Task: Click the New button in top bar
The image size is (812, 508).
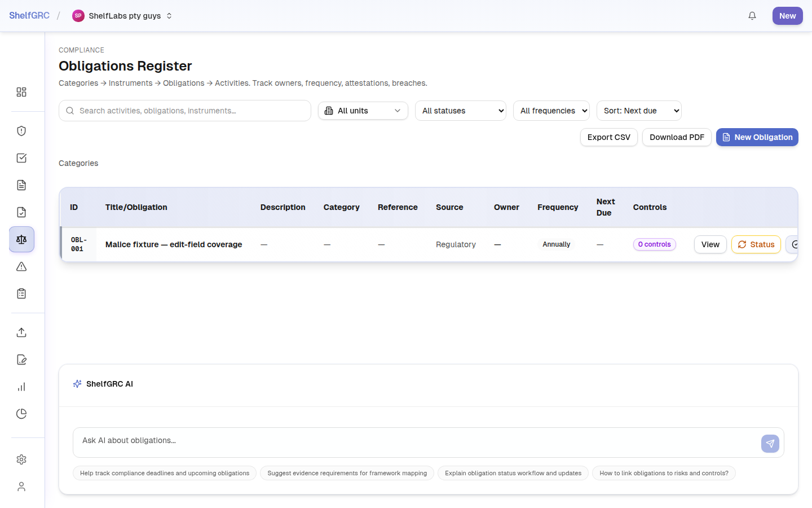Action: click(788, 16)
